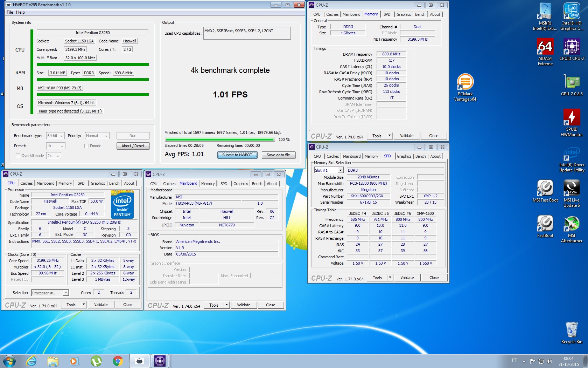Open PCMark Vantage x64 desktop icon
Screen dimensions: 588x368
coord(465,88)
